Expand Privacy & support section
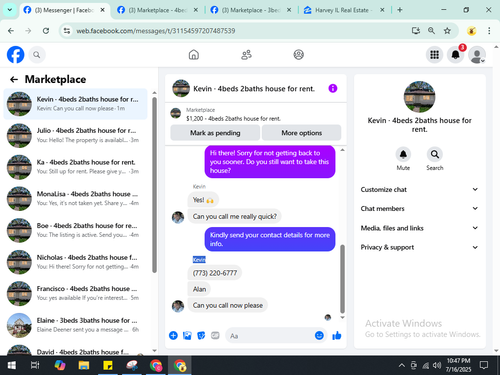Screen dimensions: 500x375 click(419, 247)
